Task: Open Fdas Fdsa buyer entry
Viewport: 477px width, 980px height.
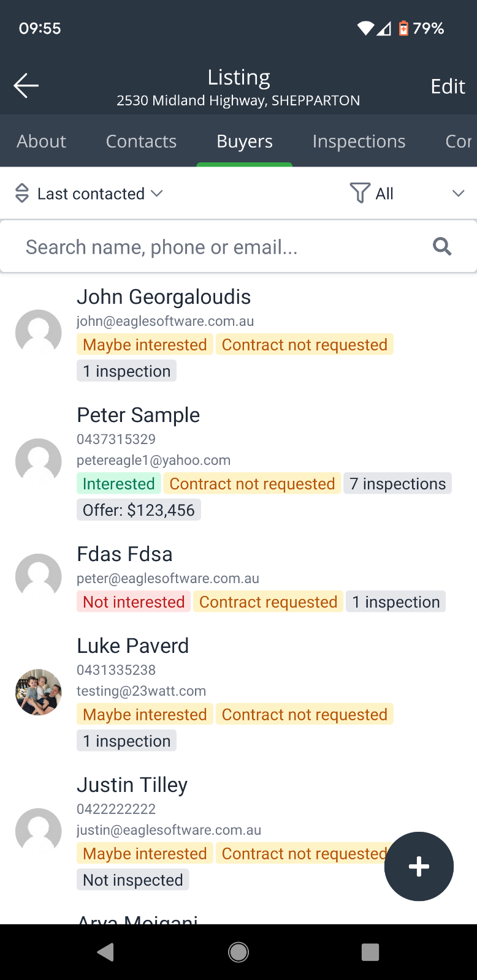Action: (x=124, y=554)
